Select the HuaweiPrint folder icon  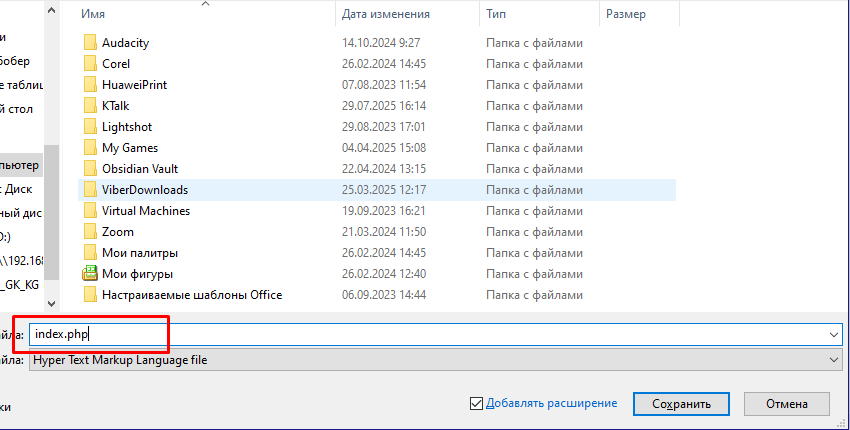90,85
